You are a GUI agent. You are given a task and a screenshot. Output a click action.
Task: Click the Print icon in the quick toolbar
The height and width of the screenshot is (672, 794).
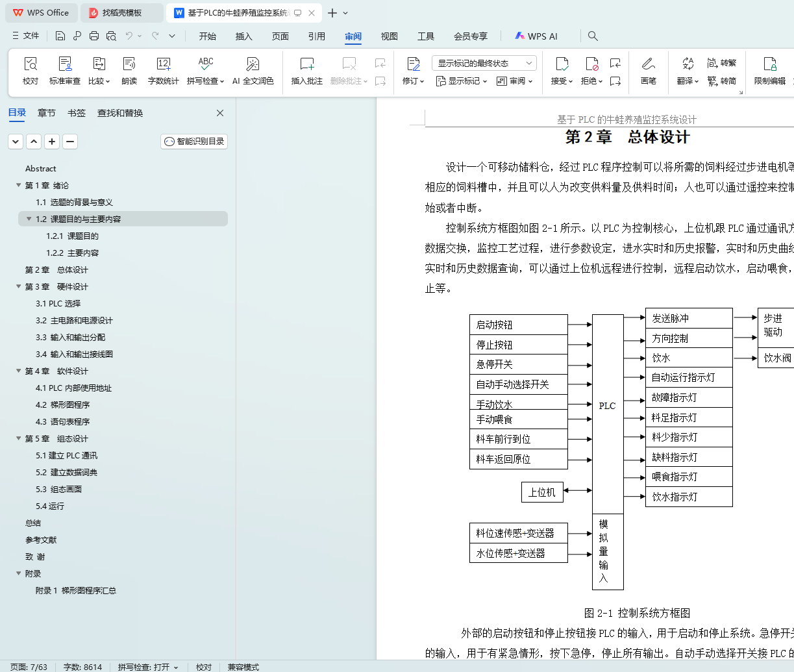tap(94, 36)
